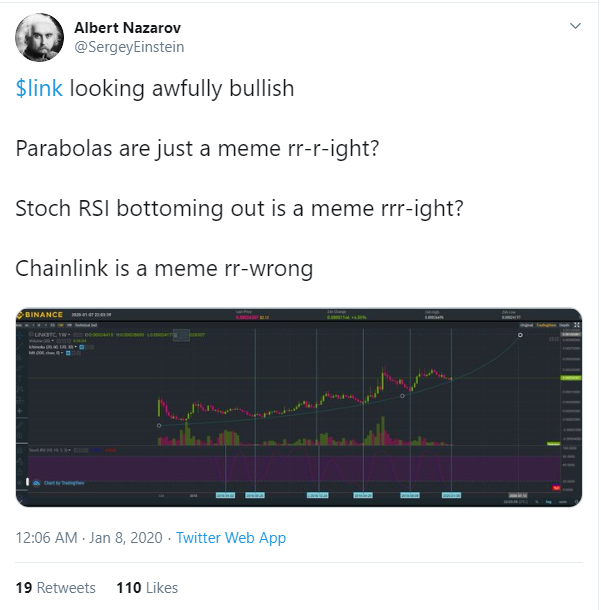Click the Binance logo in chart

(x=40, y=314)
